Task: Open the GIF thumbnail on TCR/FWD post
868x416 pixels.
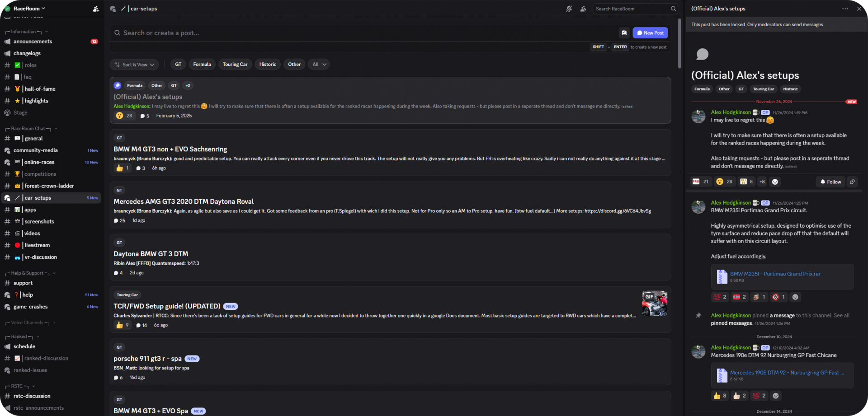Action: tap(655, 303)
